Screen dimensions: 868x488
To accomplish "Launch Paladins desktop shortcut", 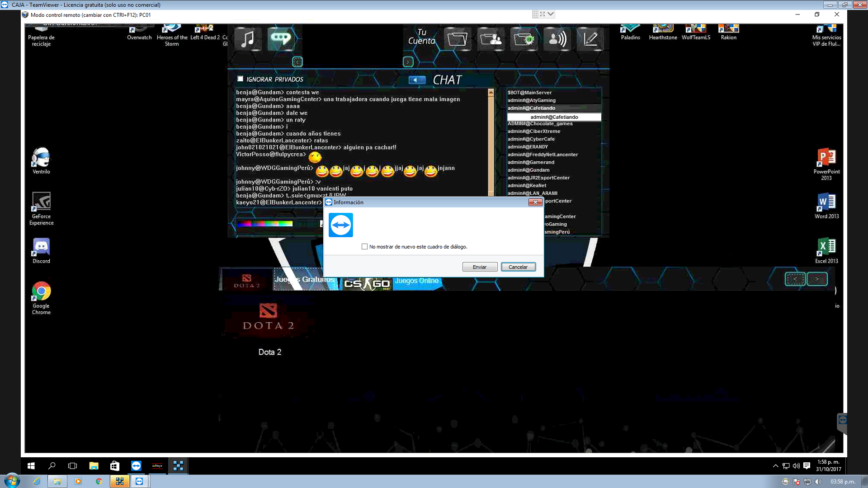I will coord(630,33).
